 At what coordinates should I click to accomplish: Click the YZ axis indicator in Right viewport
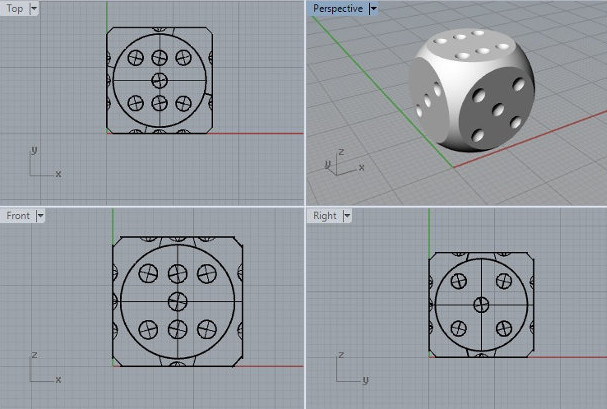[x=352, y=368]
